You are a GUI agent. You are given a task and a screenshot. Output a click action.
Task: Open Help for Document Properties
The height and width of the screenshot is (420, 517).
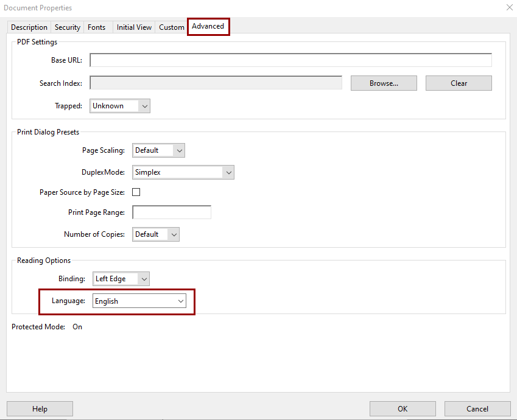click(x=40, y=409)
